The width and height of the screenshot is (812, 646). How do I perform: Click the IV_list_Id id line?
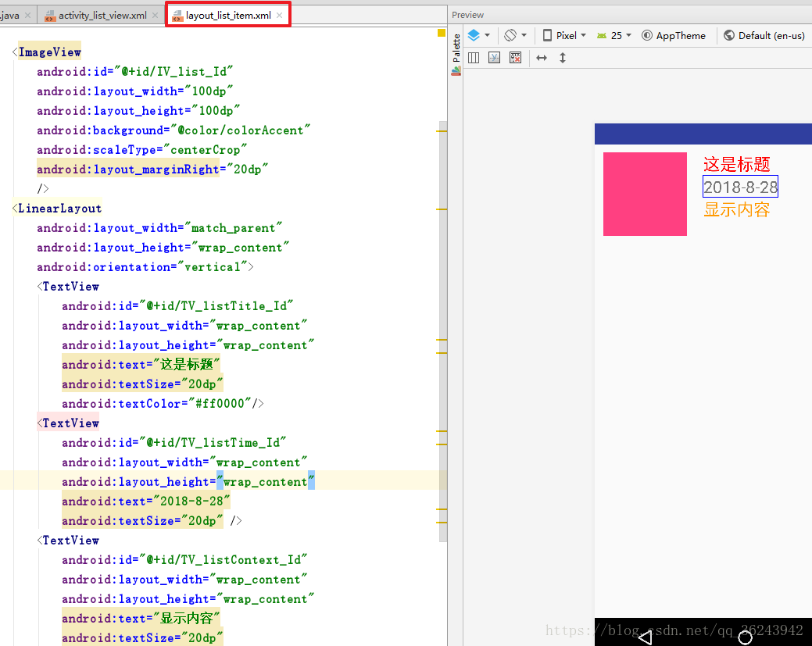tap(134, 71)
